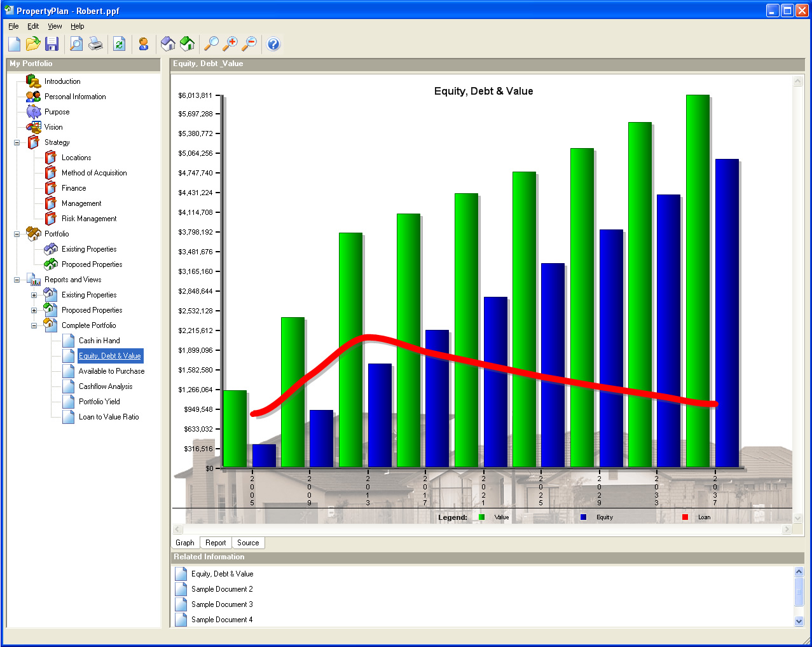Click the printer icon in the toolbar

pos(95,44)
